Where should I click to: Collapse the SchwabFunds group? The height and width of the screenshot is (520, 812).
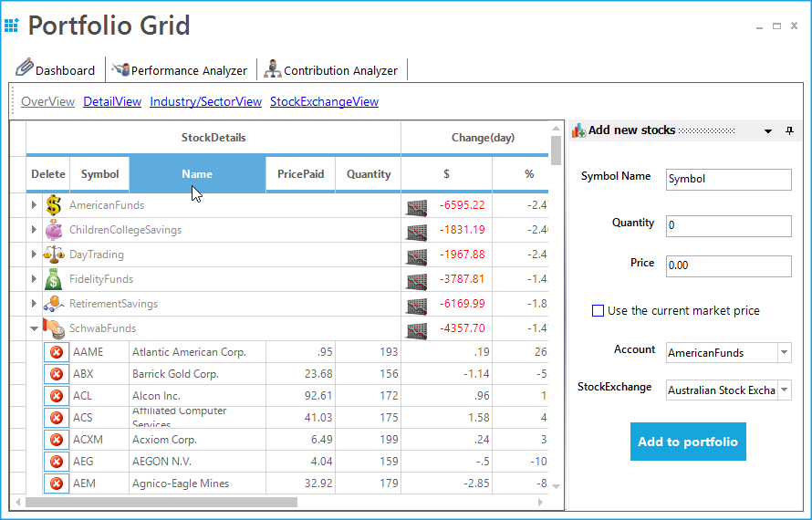[34, 328]
